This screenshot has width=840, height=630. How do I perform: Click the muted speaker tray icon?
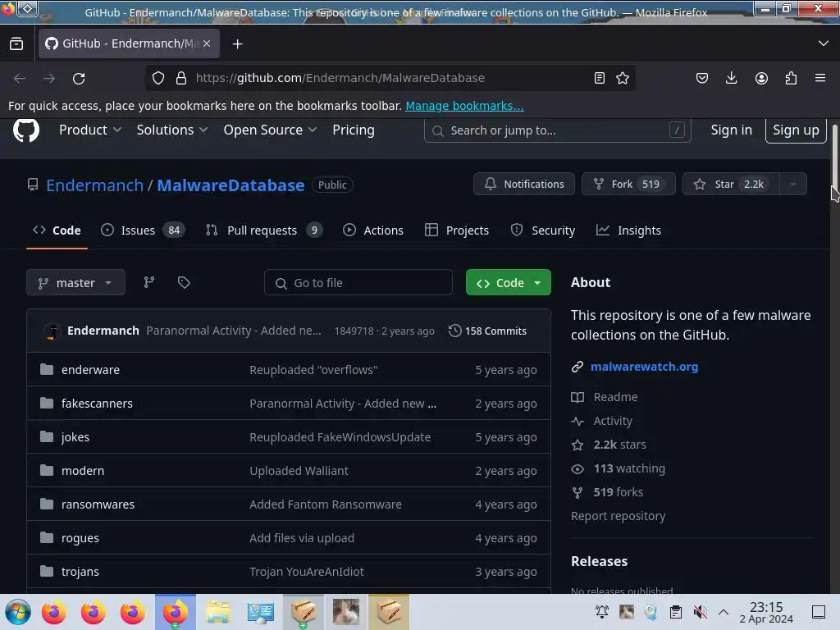(x=700, y=612)
